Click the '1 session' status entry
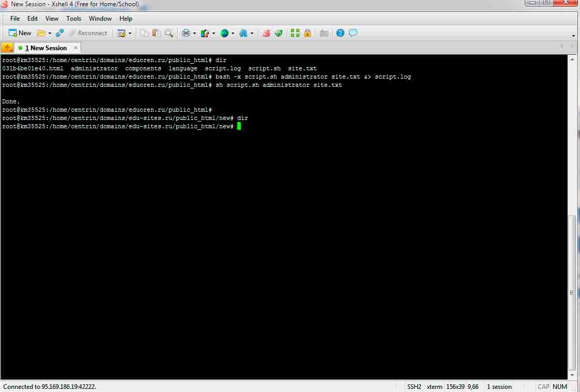Viewport: 580px width, 392px height. 499,386
